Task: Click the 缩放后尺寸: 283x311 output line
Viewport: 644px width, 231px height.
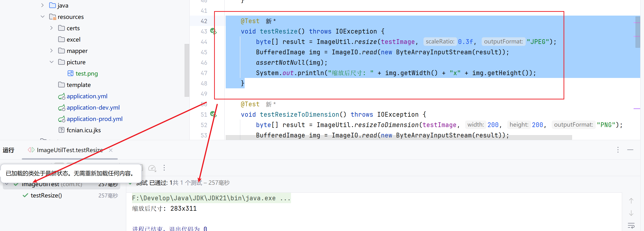Action: point(164,208)
